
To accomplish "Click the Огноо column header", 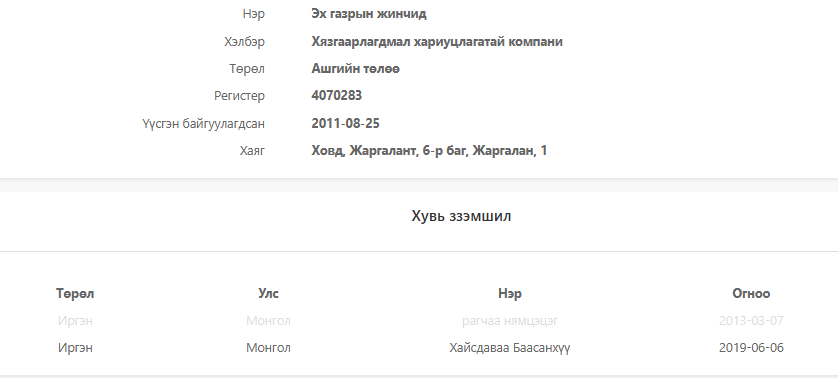I will 751,294.
